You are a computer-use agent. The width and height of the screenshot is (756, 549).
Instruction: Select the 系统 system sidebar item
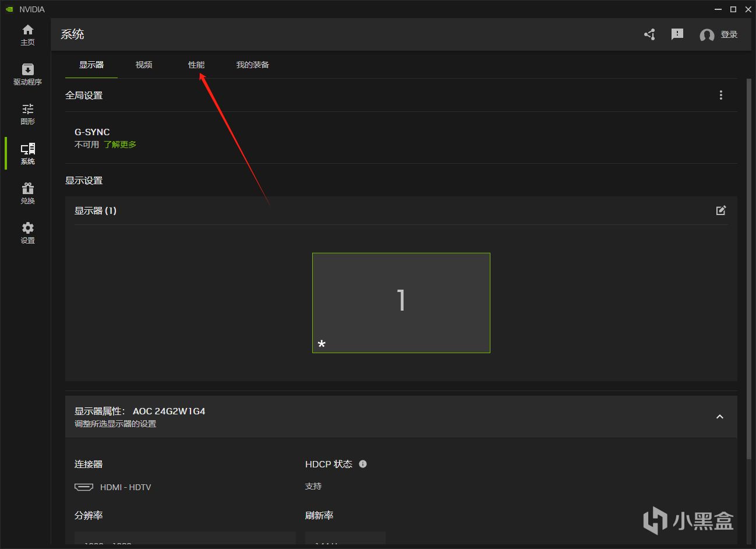pyautogui.click(x=27, y=154)
